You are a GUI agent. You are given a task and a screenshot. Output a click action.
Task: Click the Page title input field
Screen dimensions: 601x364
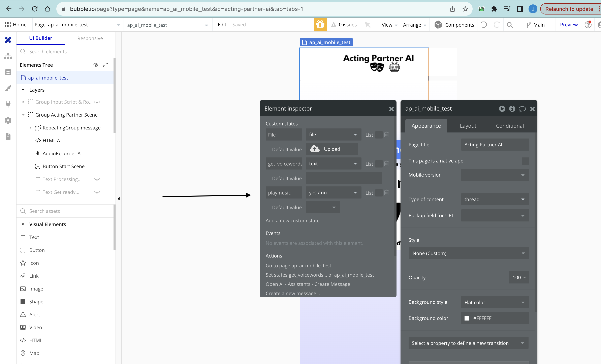coord(495,145)
